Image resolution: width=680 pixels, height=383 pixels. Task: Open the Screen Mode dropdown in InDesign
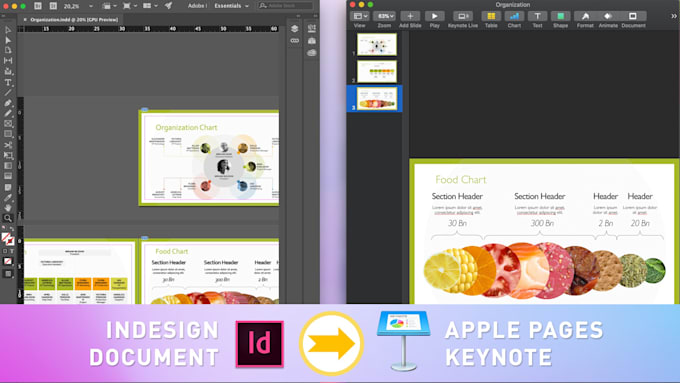(129, 6)
